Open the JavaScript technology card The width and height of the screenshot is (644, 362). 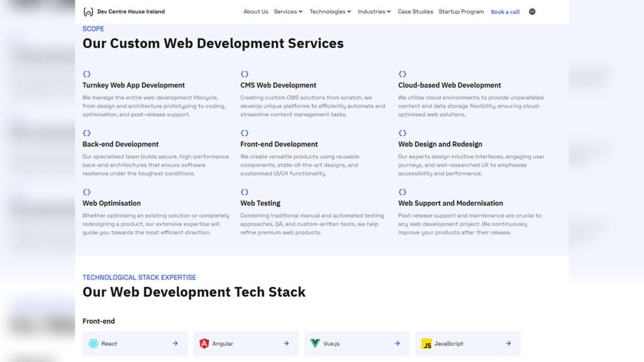(x=468, y=344)
